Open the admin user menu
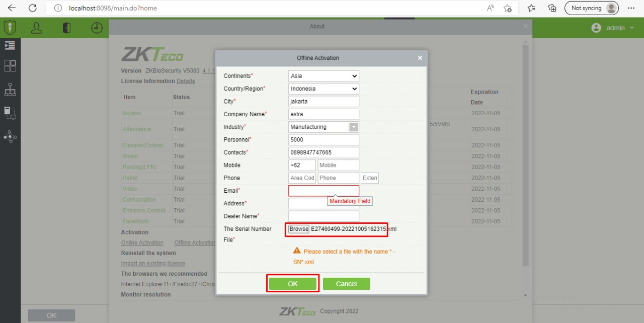 [x=613, y=28]
